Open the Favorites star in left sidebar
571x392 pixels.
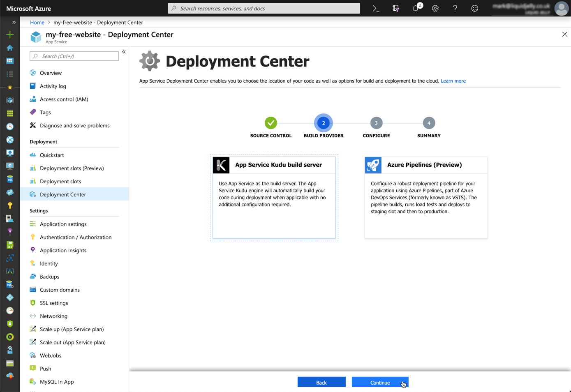pyautogui.click(x=10, y=87)
